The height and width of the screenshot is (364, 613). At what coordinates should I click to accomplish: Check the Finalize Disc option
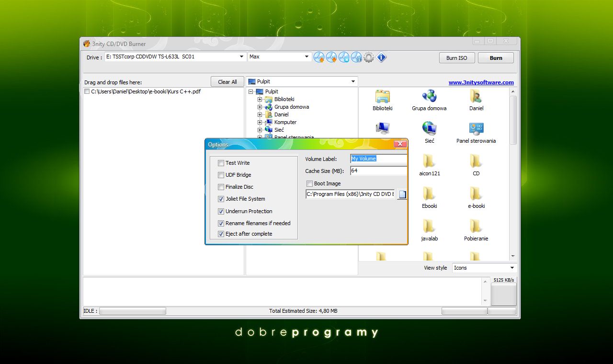pyautogui.click(x=221, y=187)
